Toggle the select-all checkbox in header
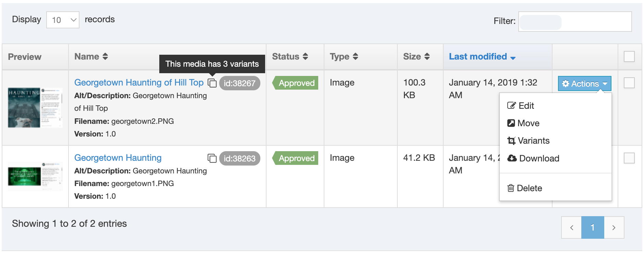 (629, 56)
